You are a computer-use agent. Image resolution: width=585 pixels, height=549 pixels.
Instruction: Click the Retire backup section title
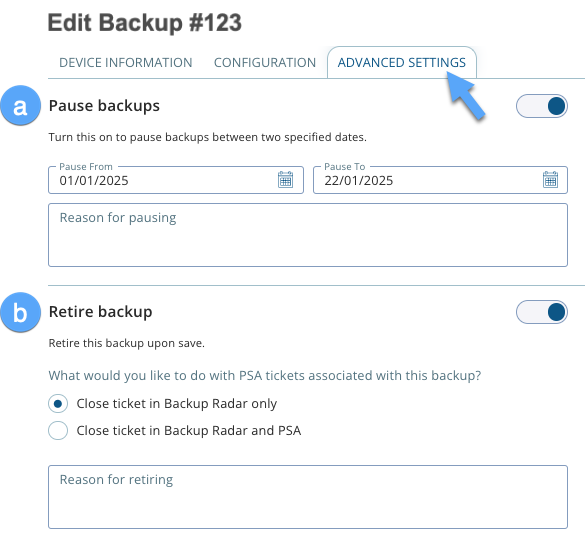(x=100, y=312)
